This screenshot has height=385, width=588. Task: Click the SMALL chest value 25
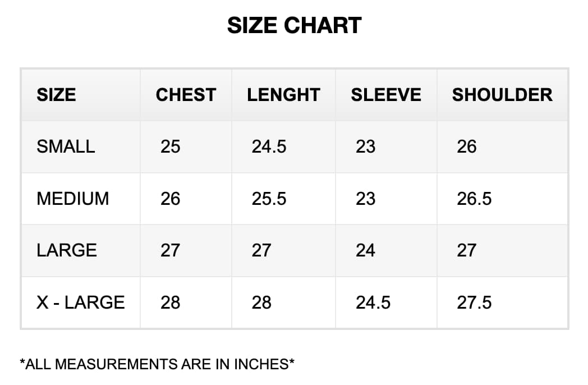(171, 146)
